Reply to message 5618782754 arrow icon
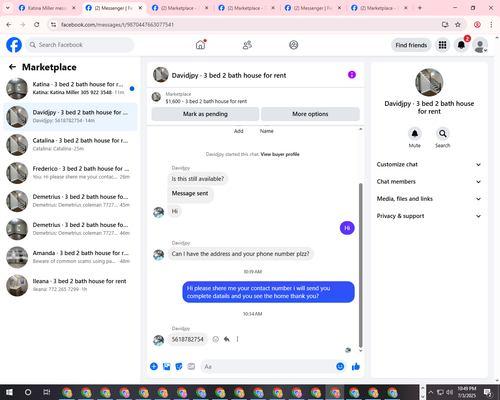 [227, 339]
